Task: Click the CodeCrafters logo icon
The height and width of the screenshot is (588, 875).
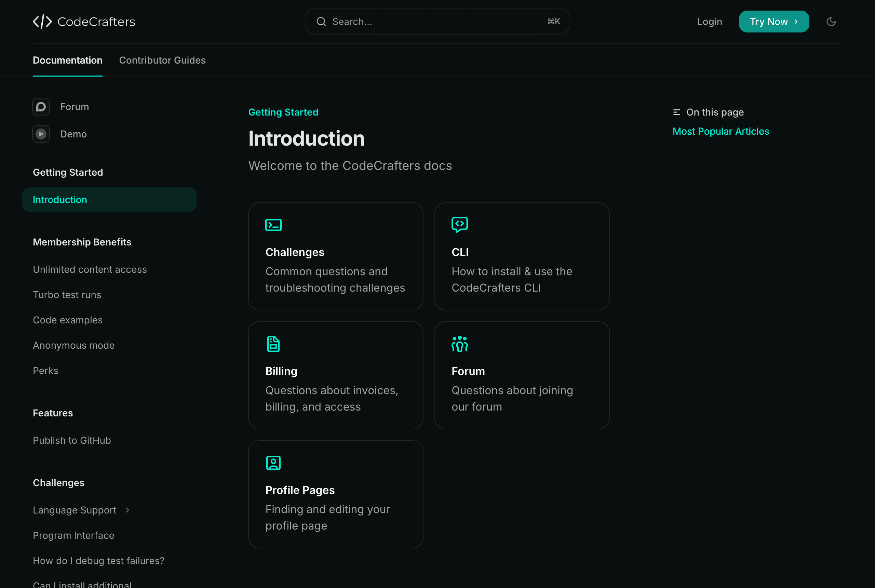Action: (x=42, y=22)
